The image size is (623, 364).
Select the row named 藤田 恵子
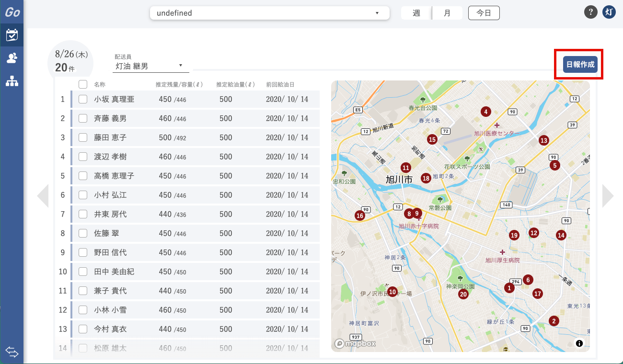tap(195, 137)
